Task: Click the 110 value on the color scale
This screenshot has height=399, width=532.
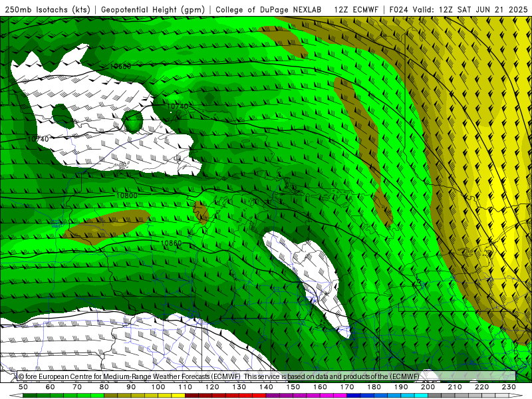Action: (x=186, y=387)
